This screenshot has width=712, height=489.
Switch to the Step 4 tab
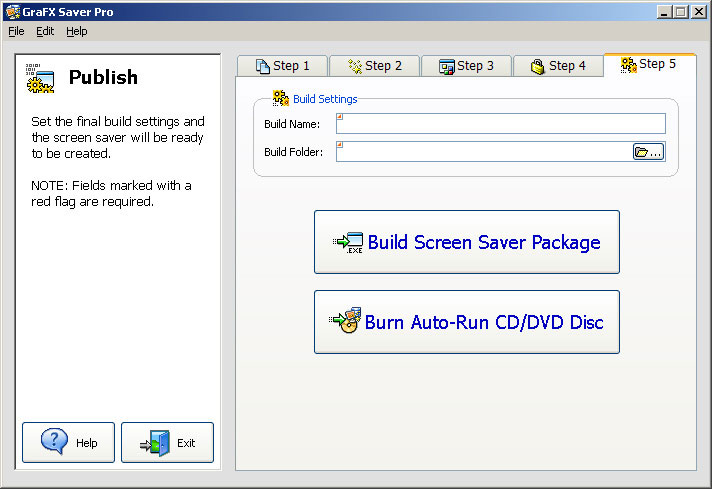(558, 66)
